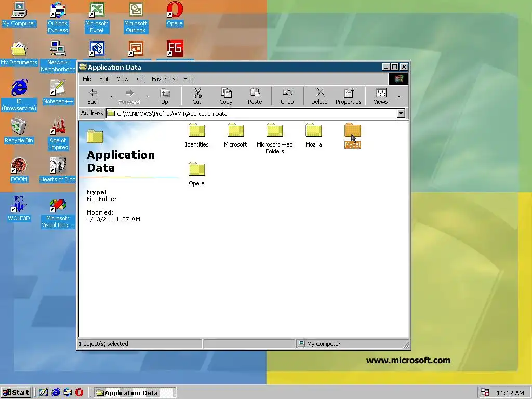Select the Recycle Bin icon
532x399 pixels.
[19, 131]
